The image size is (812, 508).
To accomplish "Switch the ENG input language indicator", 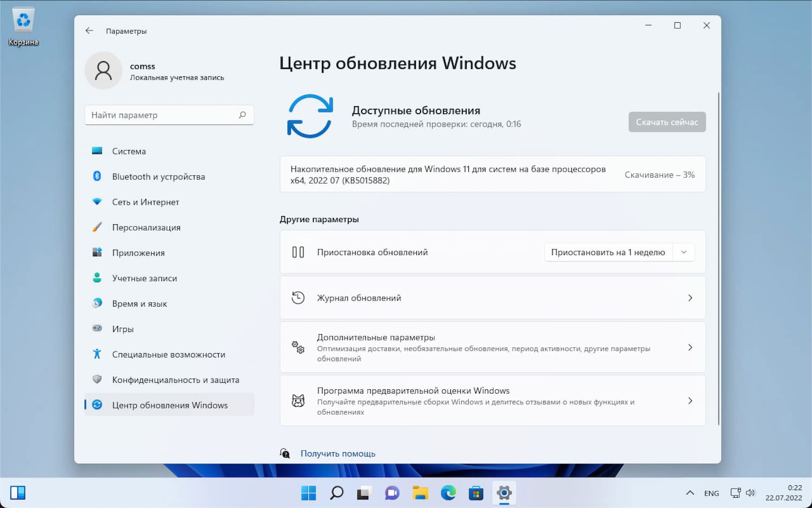I will coord(711,493).
